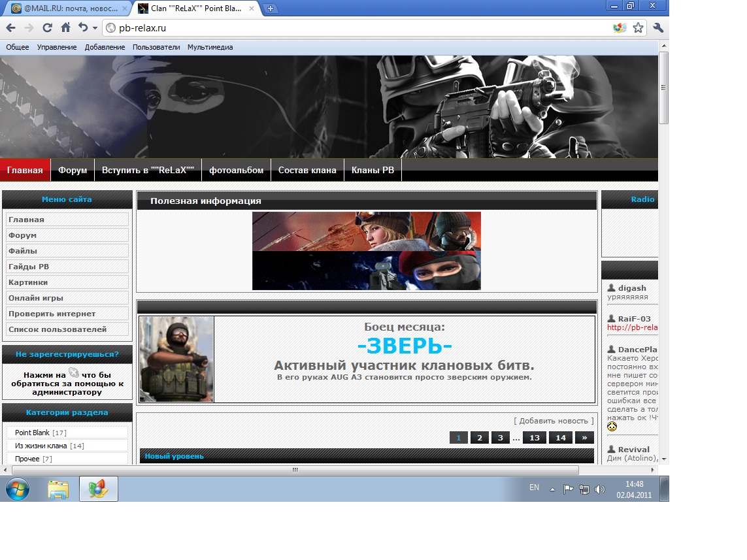Bookmark this page with the star icon
Screen dimensions: 747x560
[638, 28]
